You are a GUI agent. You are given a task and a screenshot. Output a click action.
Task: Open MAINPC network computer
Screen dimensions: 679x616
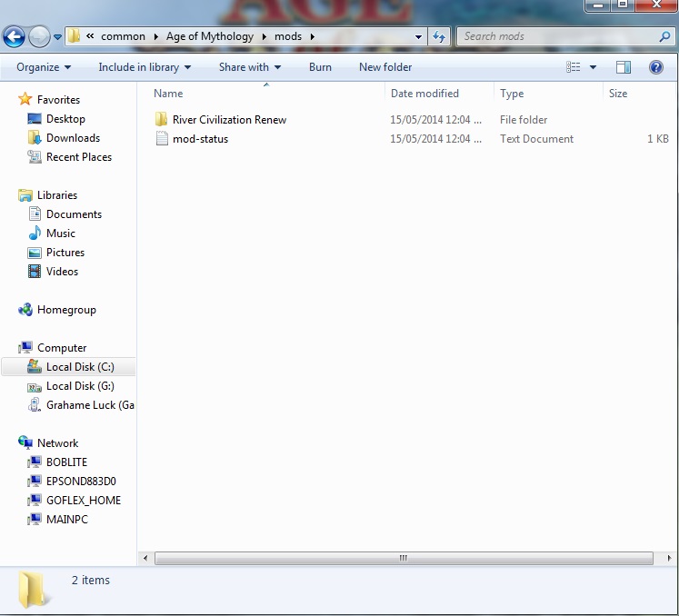click(x=66, y=520)
